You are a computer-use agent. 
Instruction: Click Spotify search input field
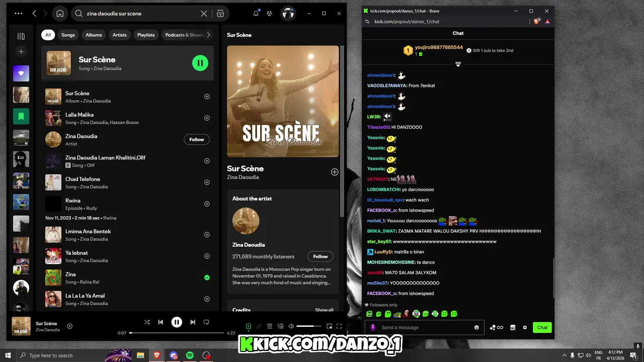pos(141,14)
